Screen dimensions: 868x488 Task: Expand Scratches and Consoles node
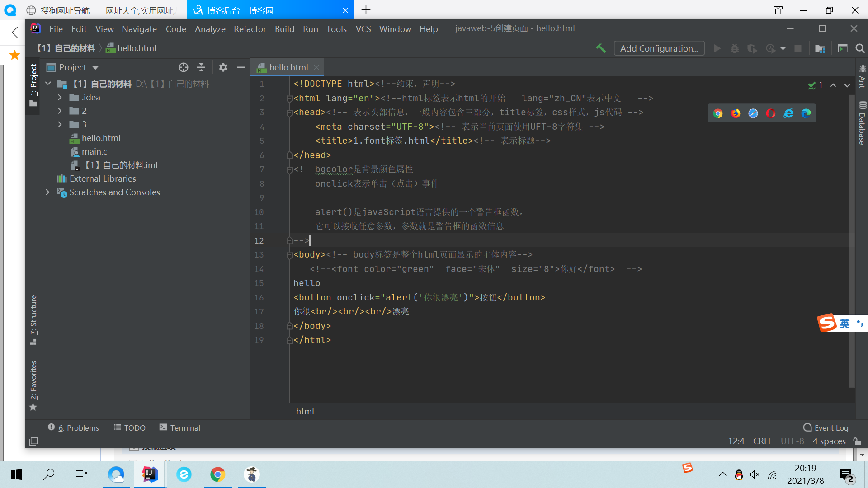click(x=47, y=192)
